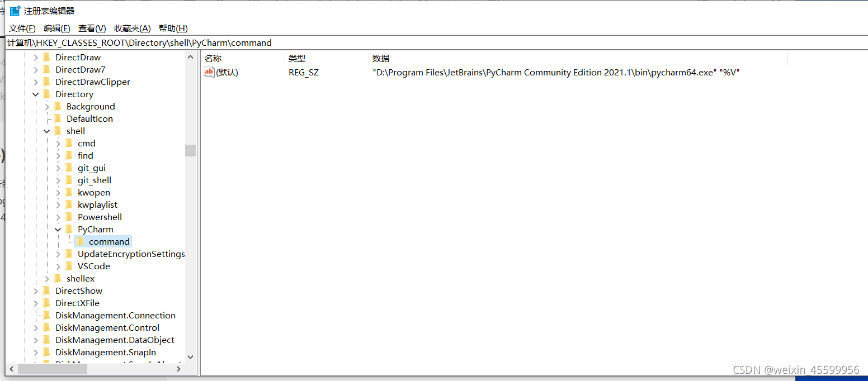This screenshot has width=868, height=381.
Task: Click the pycharm64.exe data value
Action: [x=556, y=73]
